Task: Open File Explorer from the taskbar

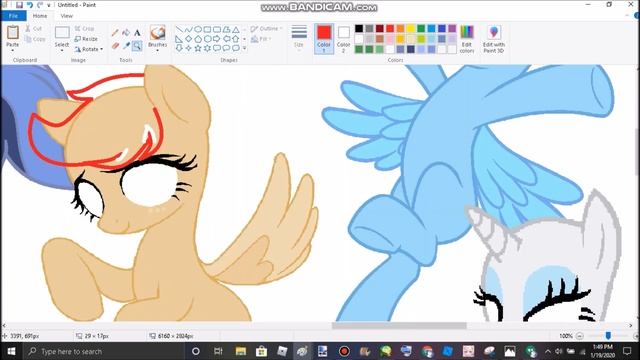Action: tap(241, 351)
